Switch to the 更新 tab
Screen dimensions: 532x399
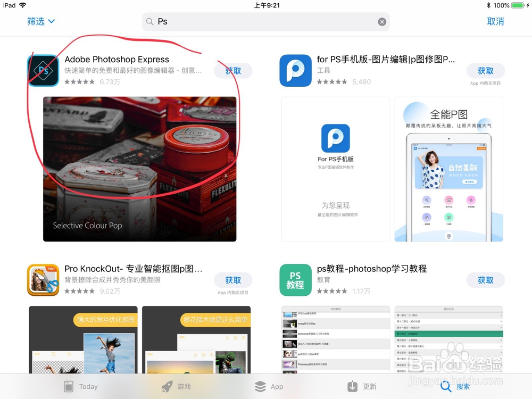(x=362, y=386)
